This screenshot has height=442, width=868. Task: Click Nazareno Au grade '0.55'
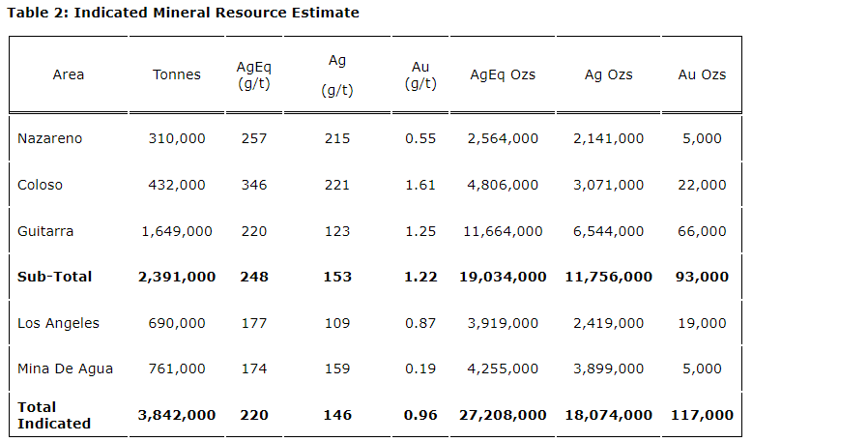point(420,138)
